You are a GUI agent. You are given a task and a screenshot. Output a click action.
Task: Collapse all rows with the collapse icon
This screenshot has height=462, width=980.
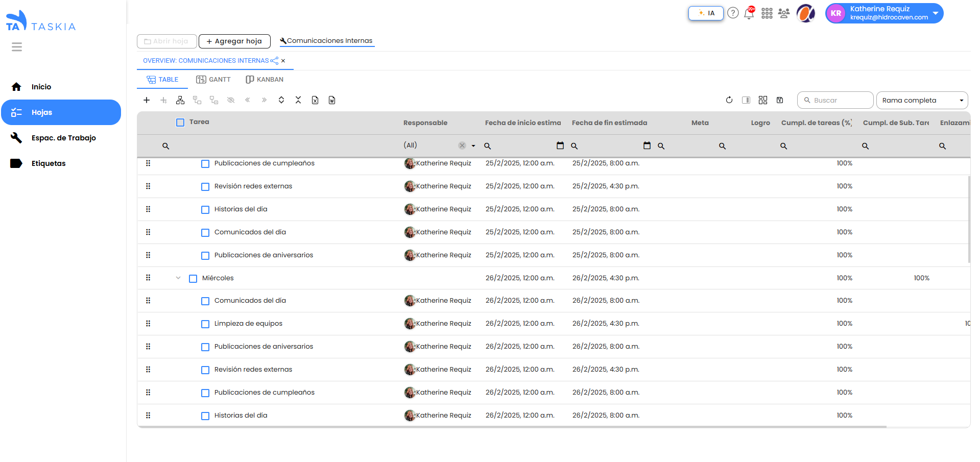pyautogui.click(x=298, y=100)
